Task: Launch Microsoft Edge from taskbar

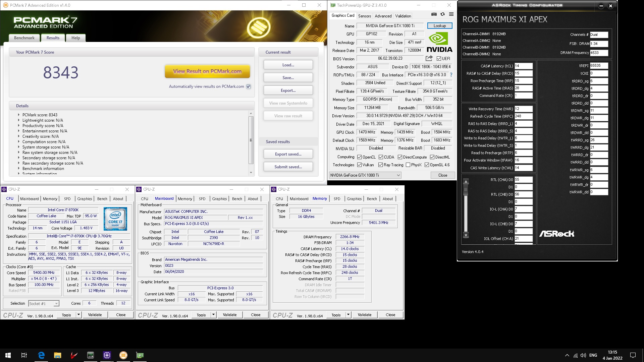Action: [x=41, y=355]
